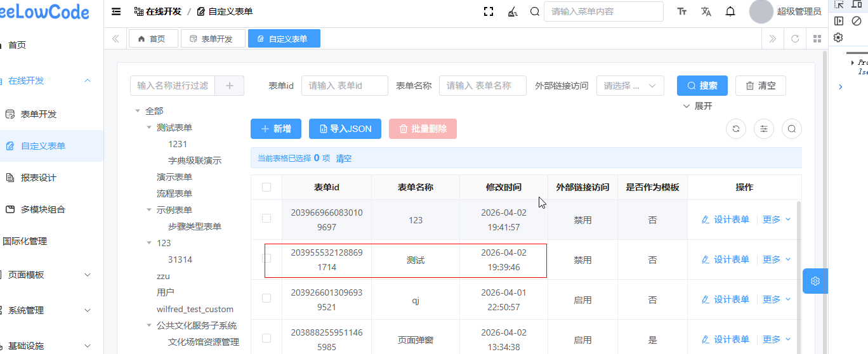Click the fullscreen toggle icon in header
Viewport: 868px width, 354px height.
point(489,11)
